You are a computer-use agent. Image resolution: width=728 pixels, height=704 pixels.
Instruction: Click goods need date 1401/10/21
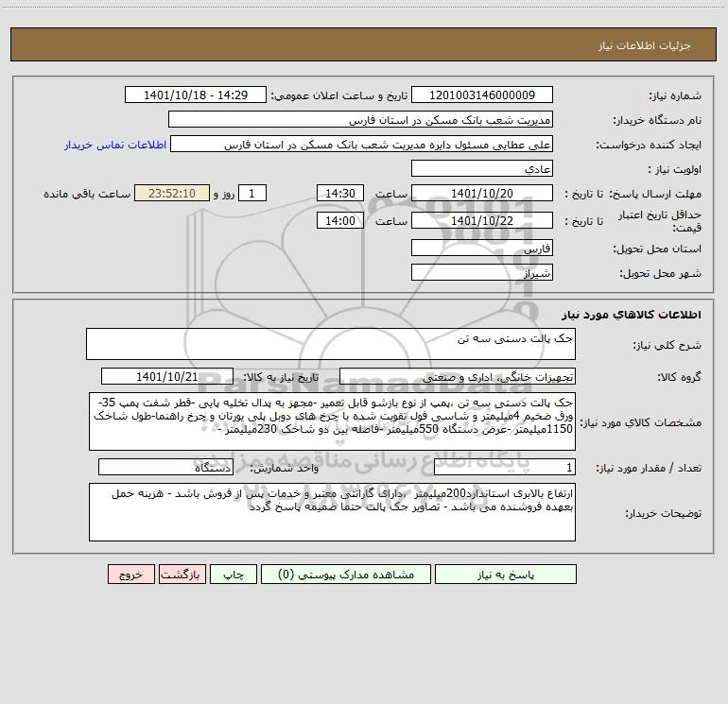167,376
